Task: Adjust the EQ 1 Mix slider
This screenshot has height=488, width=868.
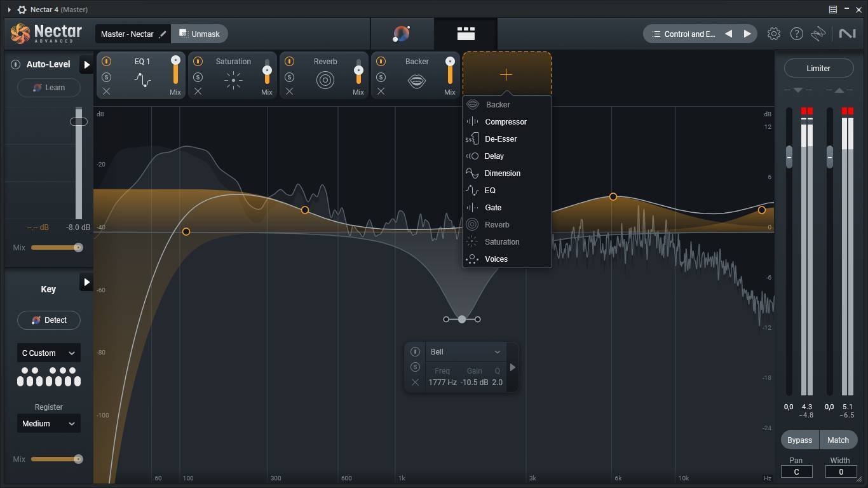Action: point(175,70)
